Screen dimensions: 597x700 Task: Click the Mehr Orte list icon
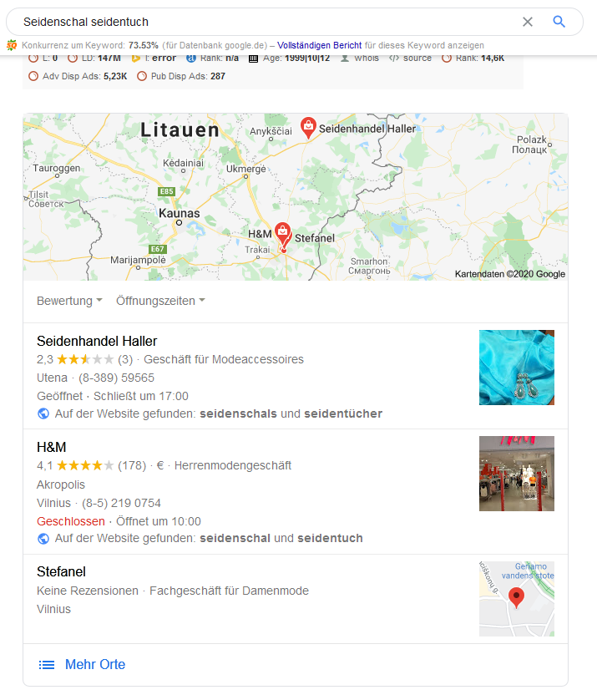point(47,665)
